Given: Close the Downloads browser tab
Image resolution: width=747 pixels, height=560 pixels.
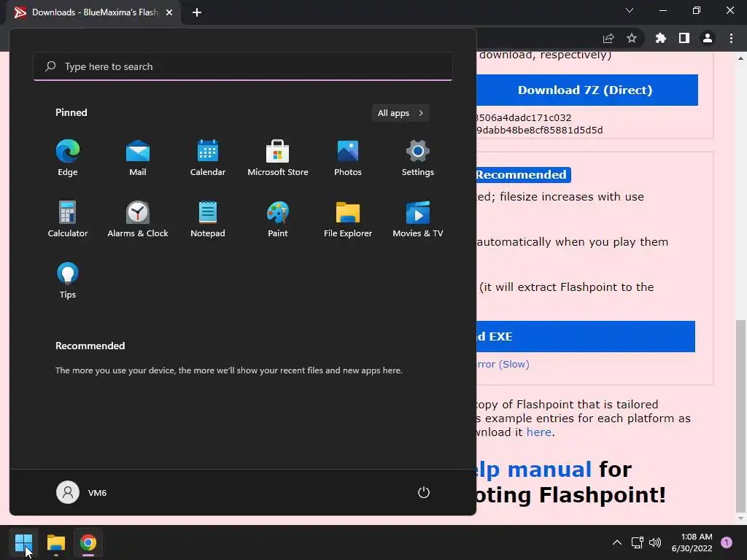Looking at the screenshot, I should pos(169,12).
